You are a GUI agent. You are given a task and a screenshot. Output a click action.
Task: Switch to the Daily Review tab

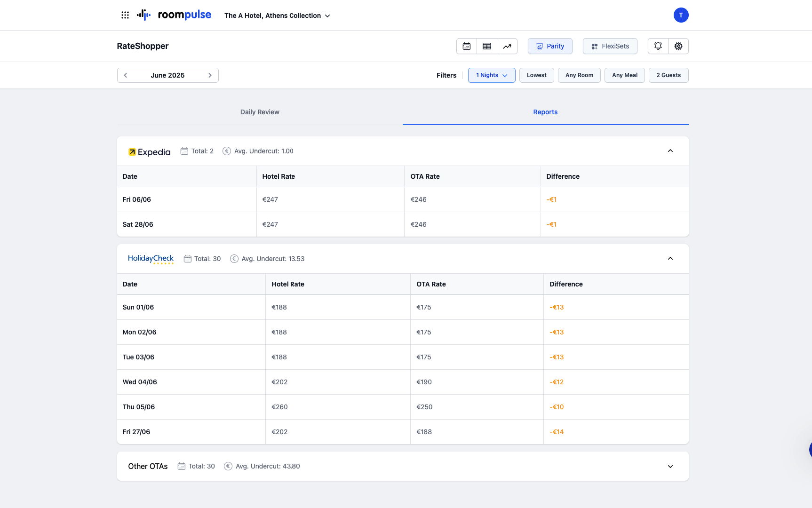260,112
